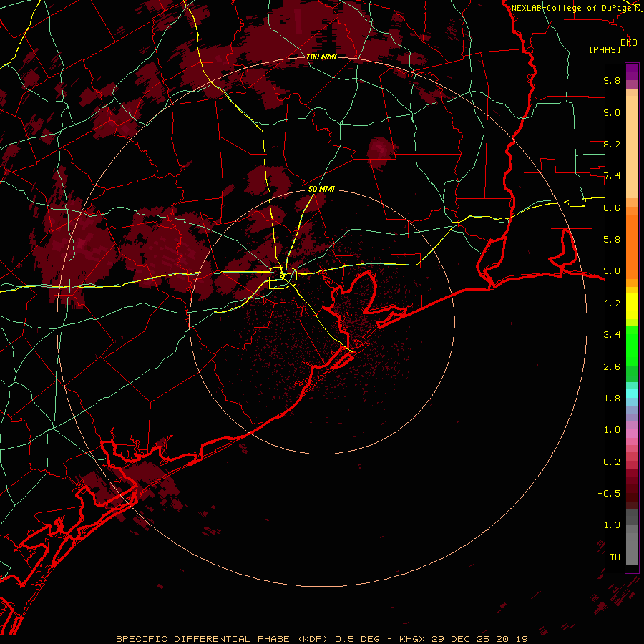Click the 6.6 scale value
Image resolution: width=644 pixels, height=644 pixels.
(x=612, y=208)
